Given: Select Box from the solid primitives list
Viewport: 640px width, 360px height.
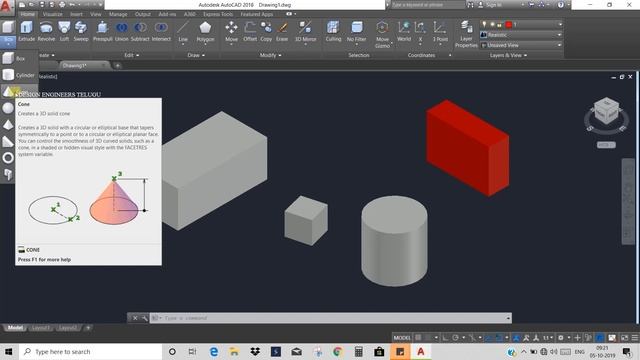Looking at the screenshot, I should [x=20, y=58].
